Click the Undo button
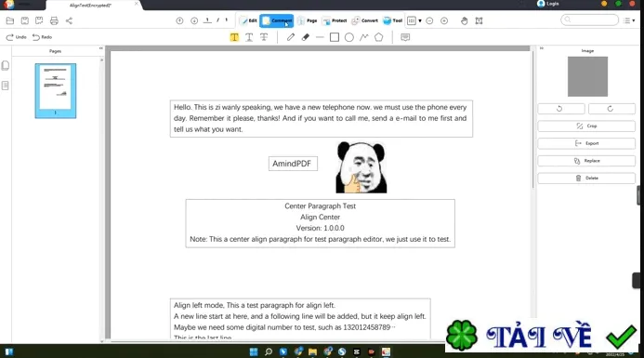The image size is (644, 358). point(16,37)
